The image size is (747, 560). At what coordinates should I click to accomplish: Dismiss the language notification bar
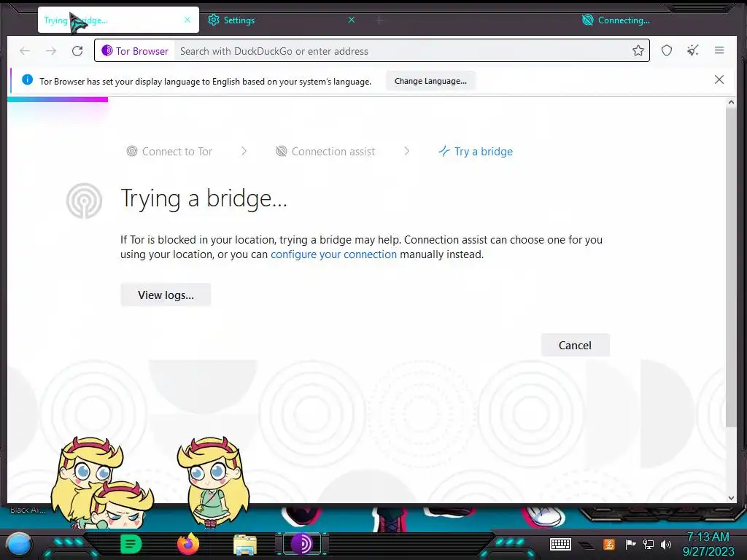pyautogui.click(x=719, y=79)
